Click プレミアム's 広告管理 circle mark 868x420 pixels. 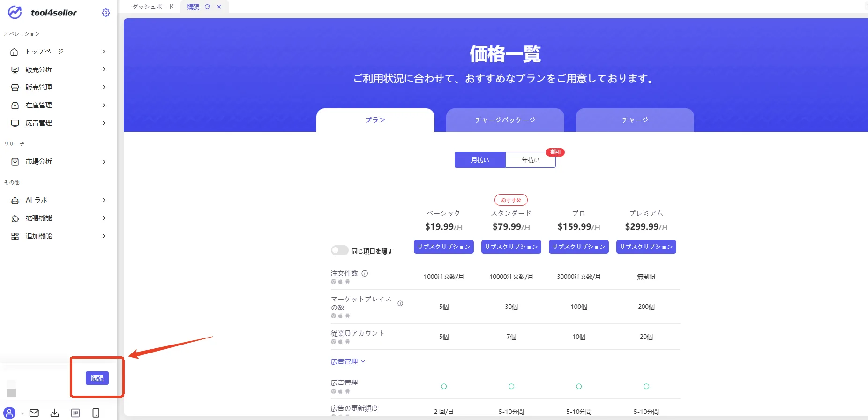646,386
